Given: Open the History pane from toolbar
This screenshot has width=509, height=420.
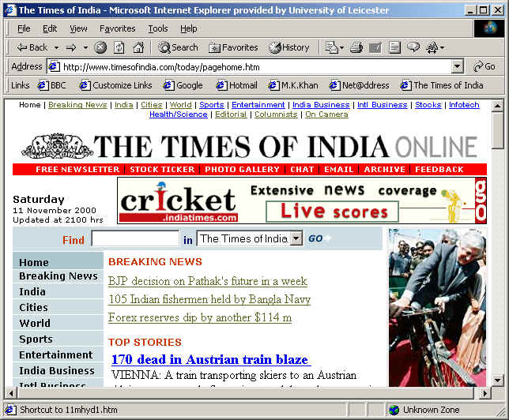Looking at the screenshot, I should (x=289, y=47).
